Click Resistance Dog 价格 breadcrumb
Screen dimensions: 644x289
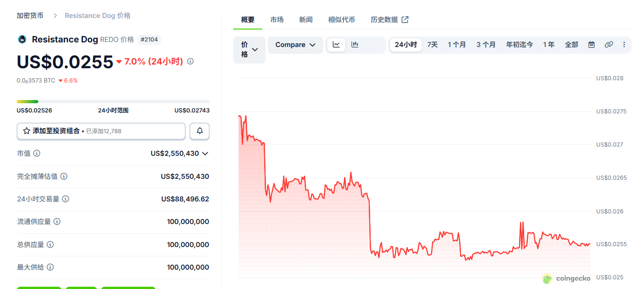point(98,16)
